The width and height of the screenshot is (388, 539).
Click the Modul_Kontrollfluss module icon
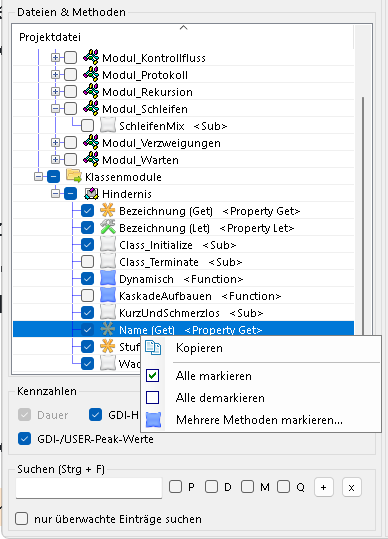coord(91,57)
